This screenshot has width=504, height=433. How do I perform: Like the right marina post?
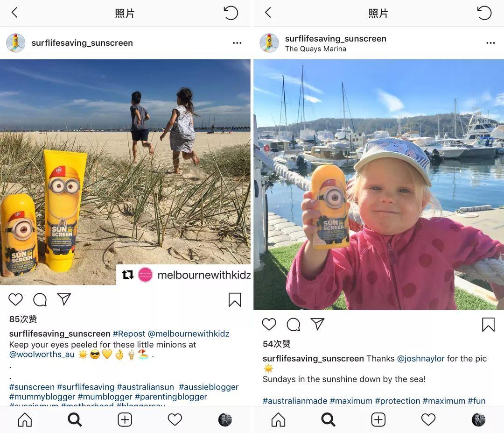[269, 324]
